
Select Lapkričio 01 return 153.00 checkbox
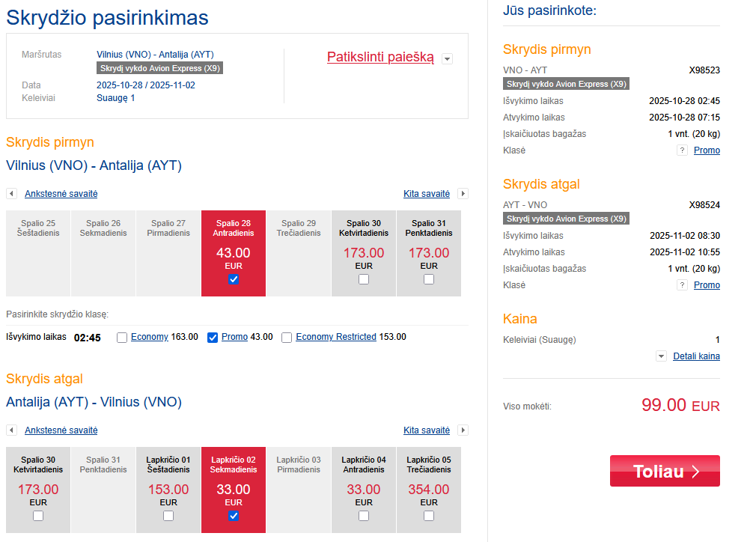tap(168, 516)
